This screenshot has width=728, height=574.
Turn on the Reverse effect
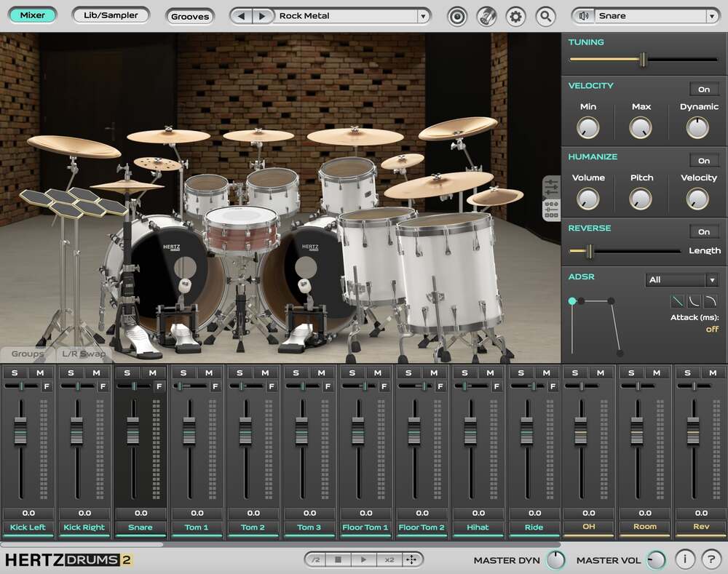704,231
